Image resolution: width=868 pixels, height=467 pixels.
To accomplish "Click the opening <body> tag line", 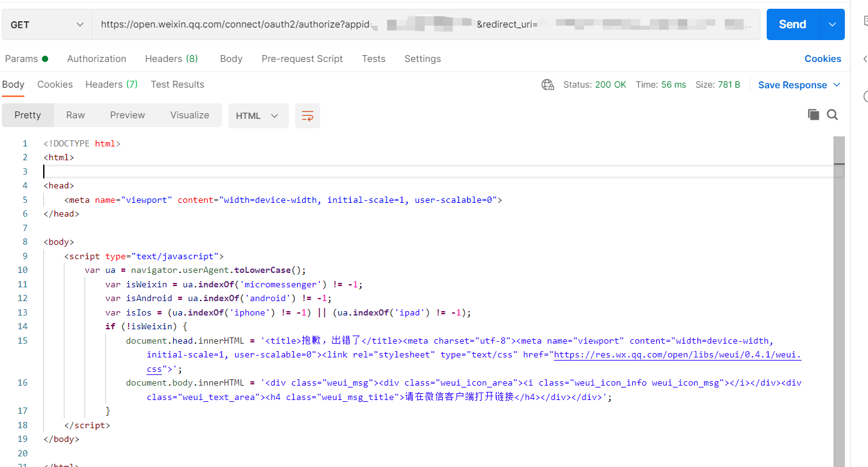I will point(59,242).
